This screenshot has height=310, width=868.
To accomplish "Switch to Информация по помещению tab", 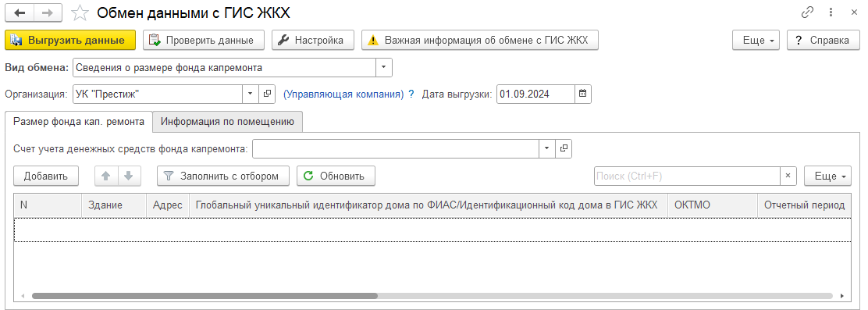I will click(x=227, y=121).
